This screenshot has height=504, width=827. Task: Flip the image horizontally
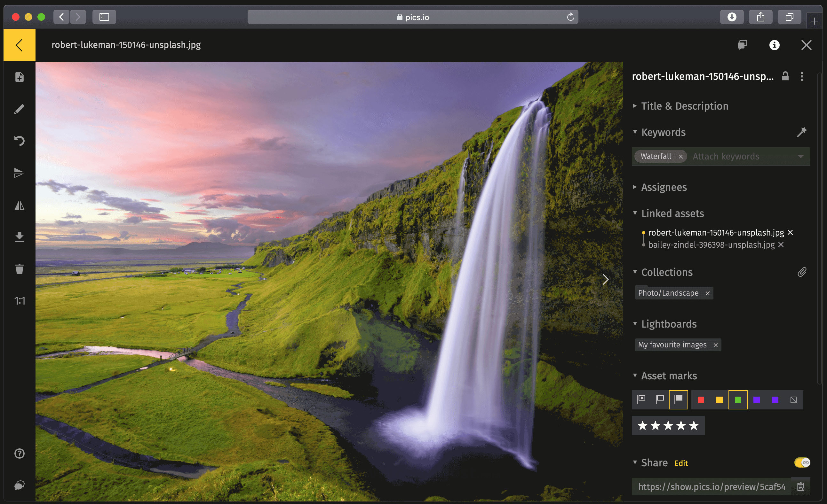[19, 205]
